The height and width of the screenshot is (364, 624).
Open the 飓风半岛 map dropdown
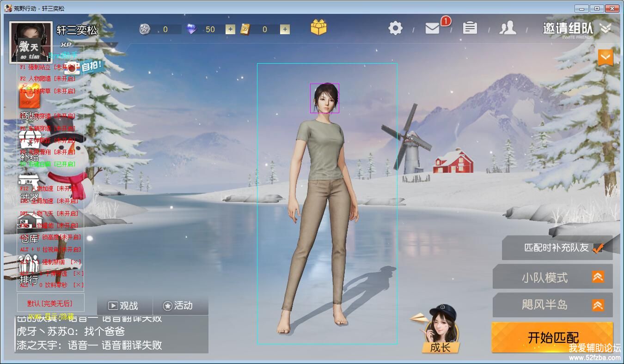click(553, 305)
